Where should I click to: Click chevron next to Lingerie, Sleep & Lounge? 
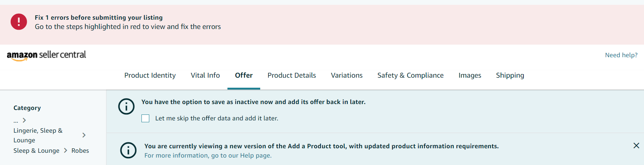click(84, 135)
